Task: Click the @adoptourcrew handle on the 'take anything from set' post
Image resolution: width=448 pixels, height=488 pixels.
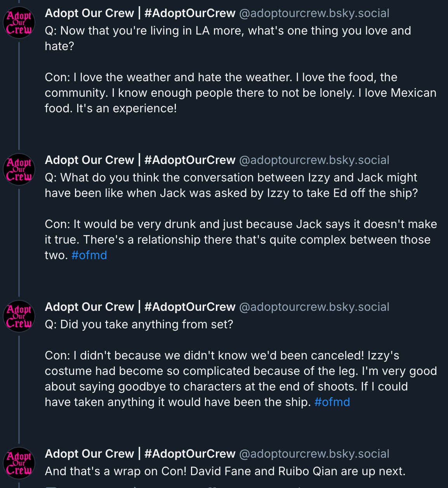Action: [314, 307]
